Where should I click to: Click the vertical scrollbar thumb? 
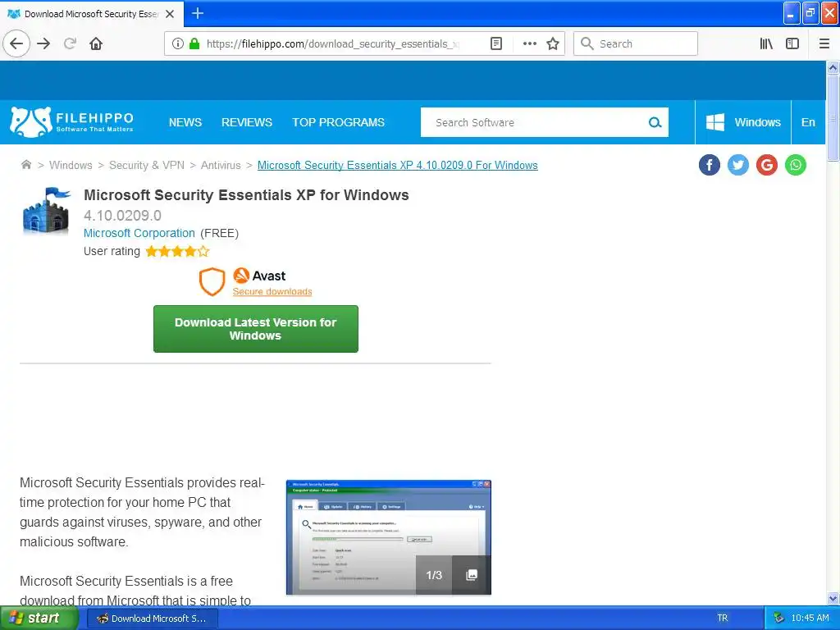[833, 117]
